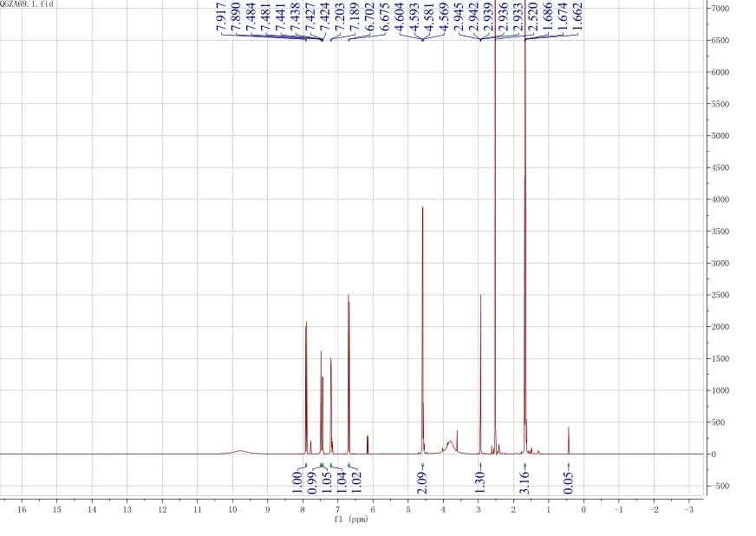Image resolution: width=756 pixels, height=536 pixels.
Task: Select the 1.674 peak label
Action: (564, 16)
